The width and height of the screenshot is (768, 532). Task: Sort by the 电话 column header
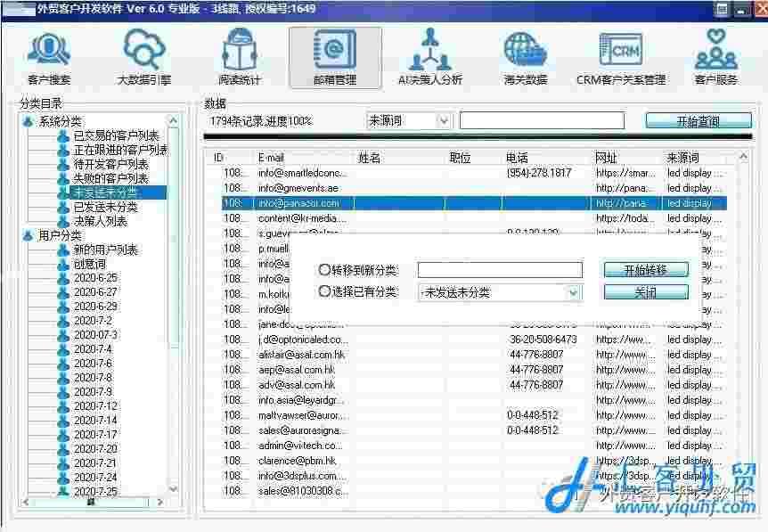tap(517, 158)
